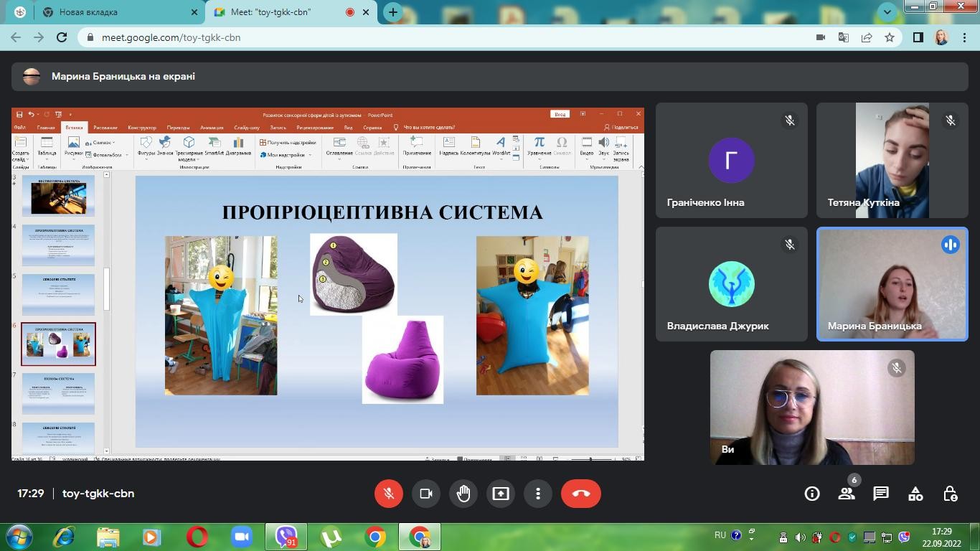The height and width of the screenshot is (551, 980).
Task: Show the participants people panel
Action: (847, 494)
